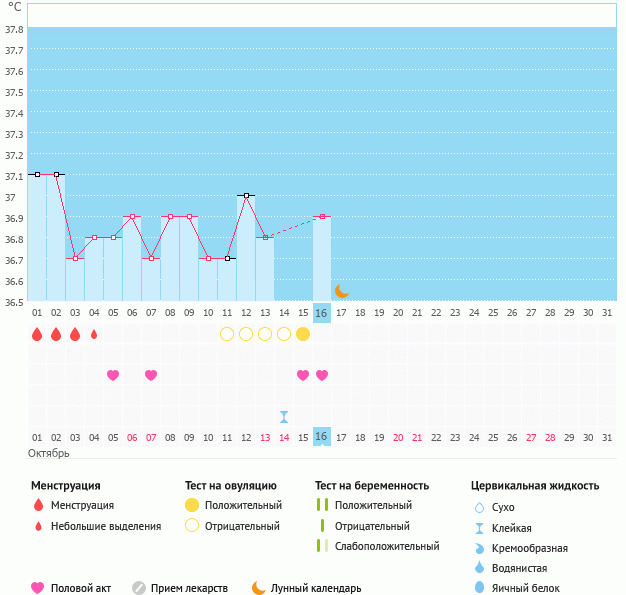626x595 pixels.
Task: Select the highlighted day 16 on the bottom date axis
Action: tap(322, 437)
